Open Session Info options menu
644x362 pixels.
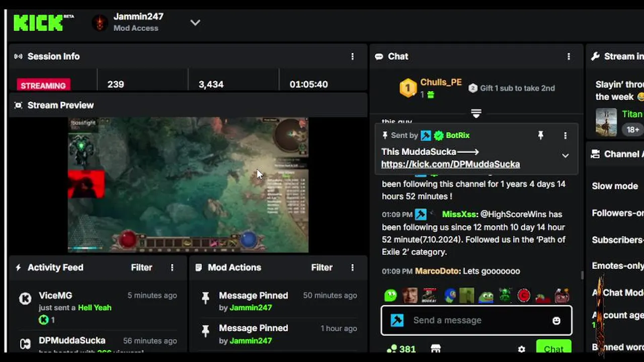352,56
